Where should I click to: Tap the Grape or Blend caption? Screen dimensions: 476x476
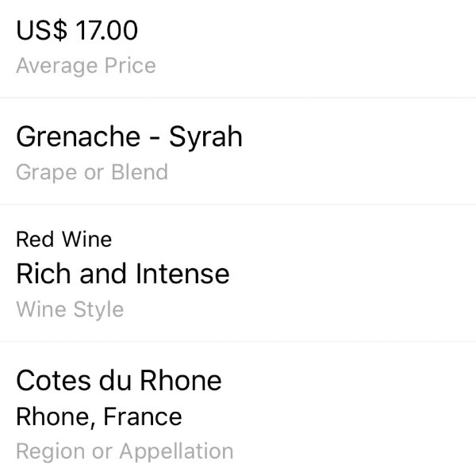tap(92, 172)
